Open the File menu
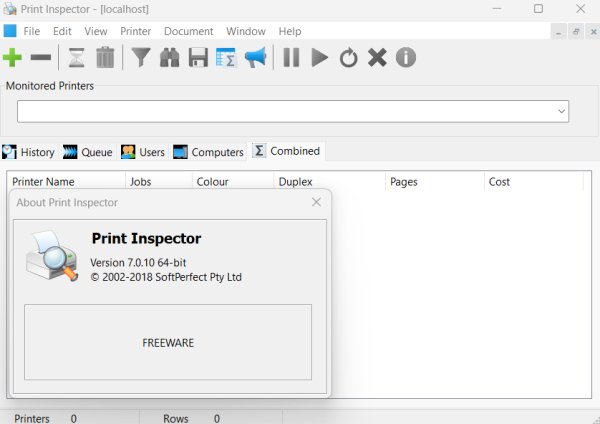Screen dimensions: 600x424 pyautogui.click(x=31, y=31)
